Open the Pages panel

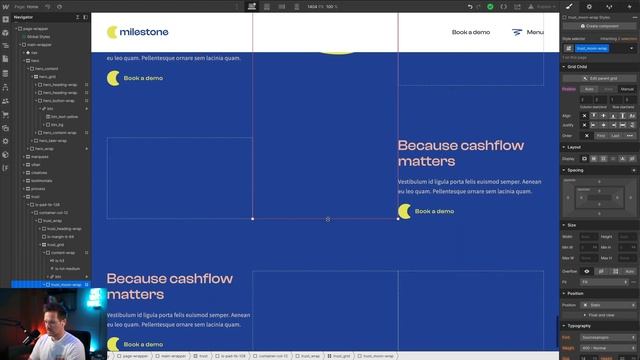tap(5, 59)
